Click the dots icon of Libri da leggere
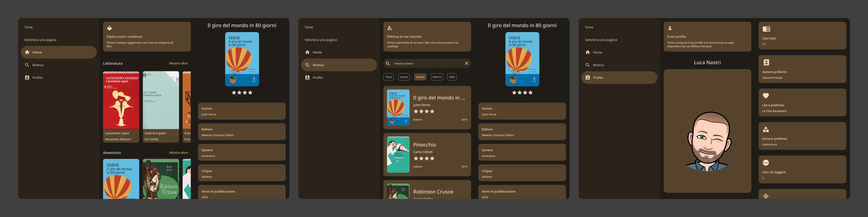Screen dimensions: 868x217 click(766, 163)
